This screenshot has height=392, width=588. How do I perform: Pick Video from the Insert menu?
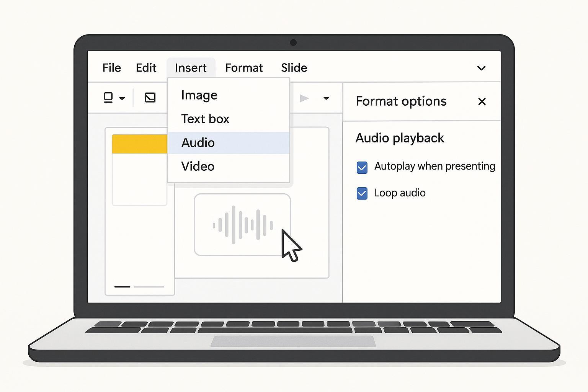198,167
